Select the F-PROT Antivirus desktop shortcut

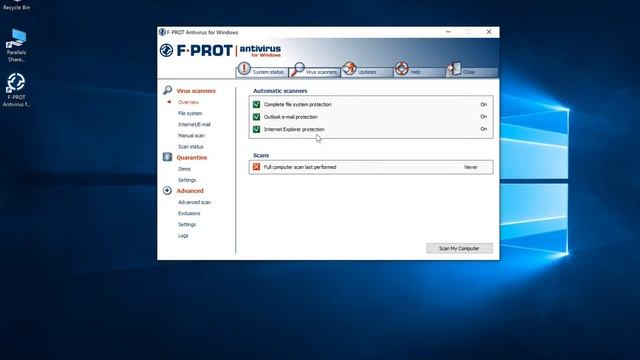(x=16, y=90)
